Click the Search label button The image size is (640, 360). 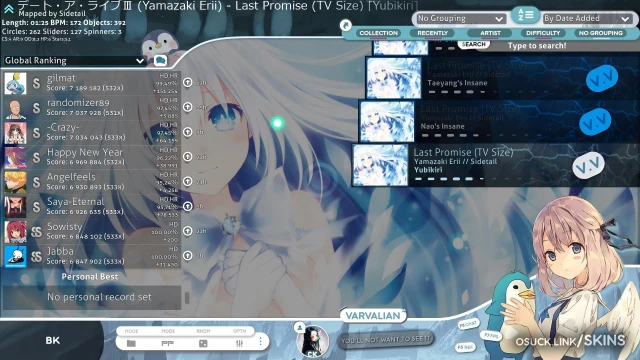[473, 44]
